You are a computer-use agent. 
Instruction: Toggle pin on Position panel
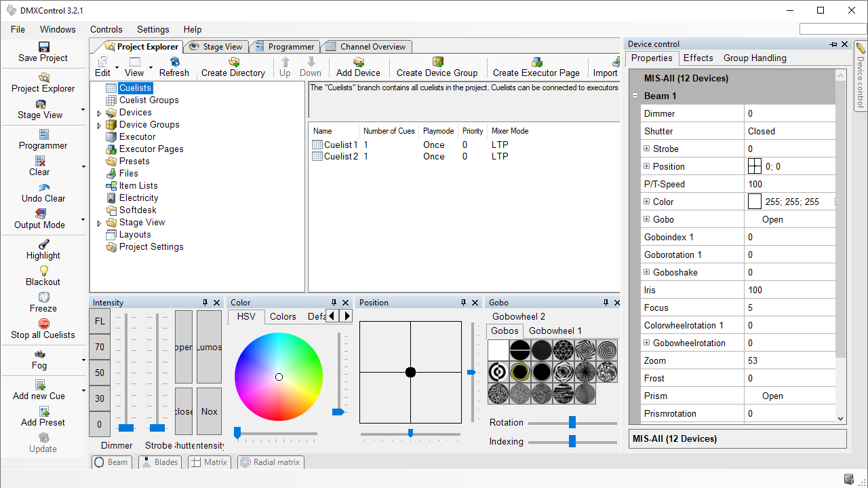coord(463,303)
